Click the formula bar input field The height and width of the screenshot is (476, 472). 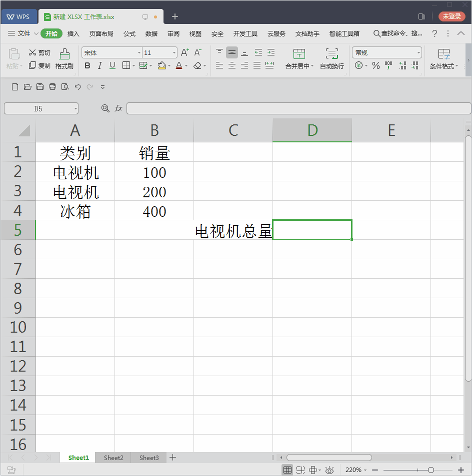[298, 108]
